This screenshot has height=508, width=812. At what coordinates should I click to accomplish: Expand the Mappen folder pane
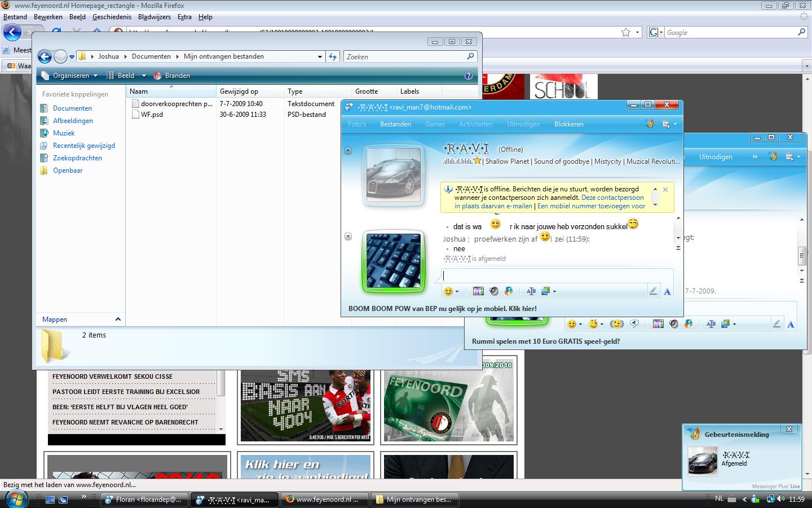[118, 319]
